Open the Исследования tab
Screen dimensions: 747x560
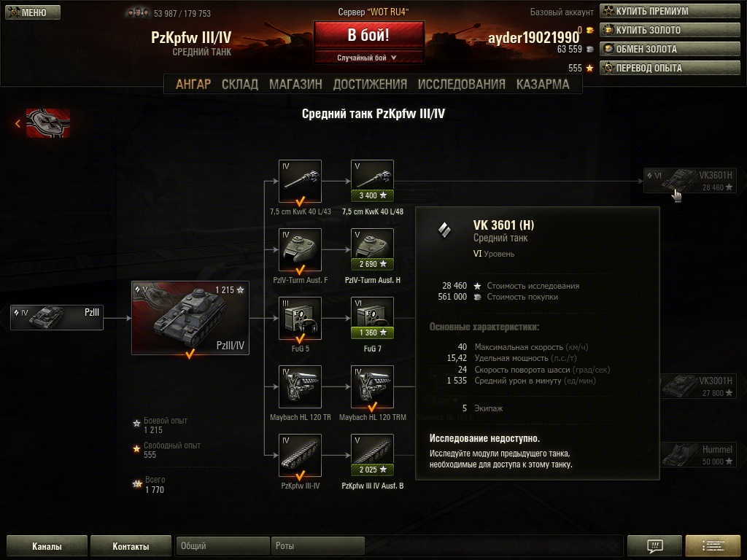[x=461, y=85]
